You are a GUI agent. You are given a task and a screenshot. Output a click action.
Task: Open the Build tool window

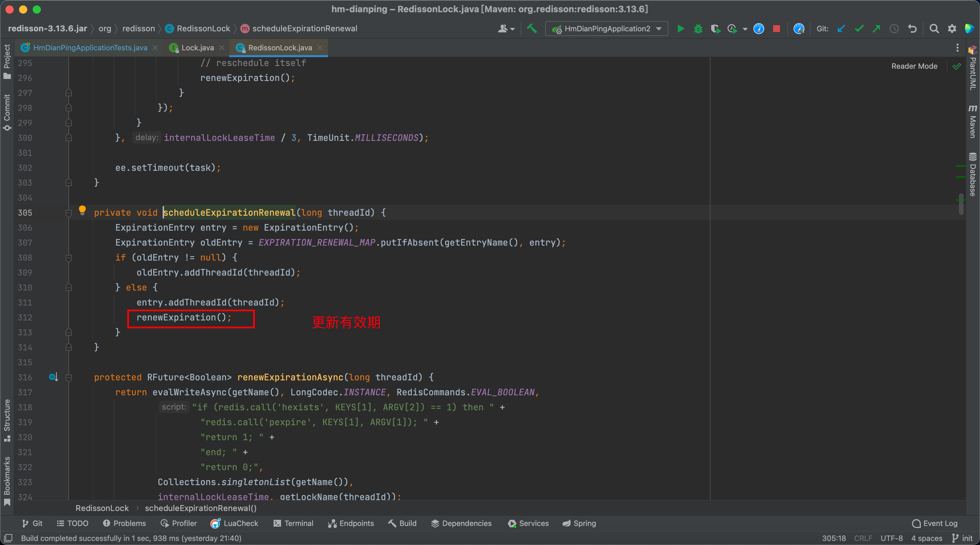click(x=403, y=523)
